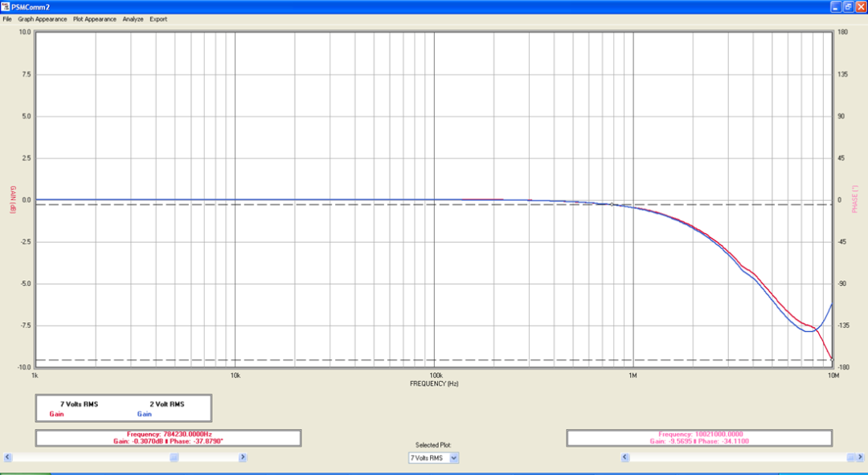Click the 2 Volt RMS legend entry

pos(166,404)
